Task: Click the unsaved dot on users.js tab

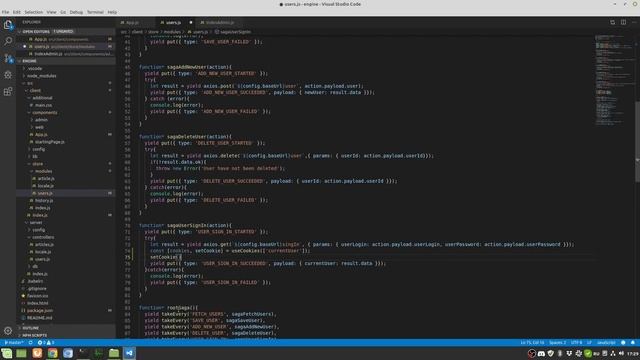Action: [191, 22]
